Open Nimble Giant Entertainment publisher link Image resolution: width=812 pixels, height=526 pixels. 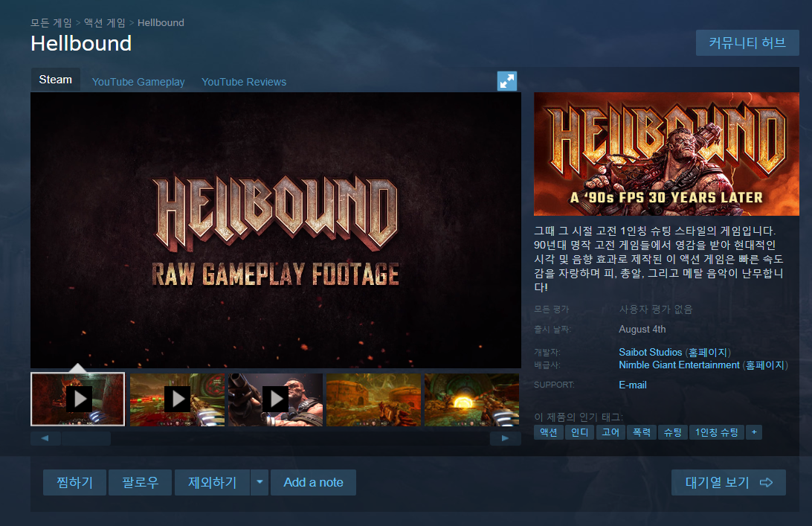coord(679,365)
